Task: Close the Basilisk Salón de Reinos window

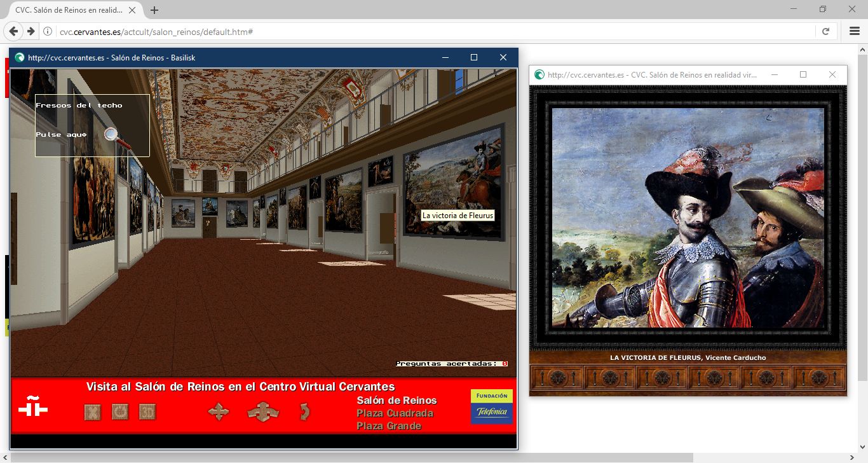Action: (503, 57)
